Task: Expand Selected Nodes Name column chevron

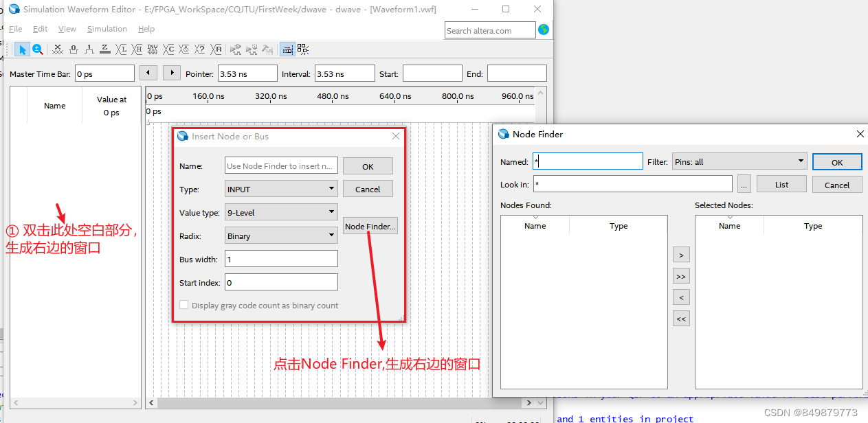Action: tap(729, 218)
